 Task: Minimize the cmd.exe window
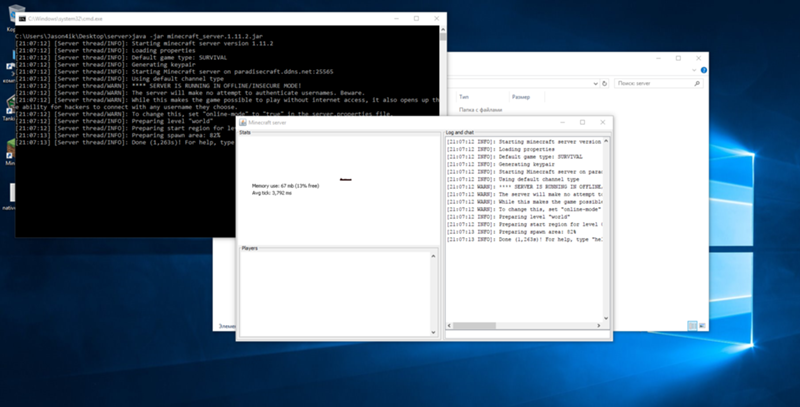pos(396,18)
